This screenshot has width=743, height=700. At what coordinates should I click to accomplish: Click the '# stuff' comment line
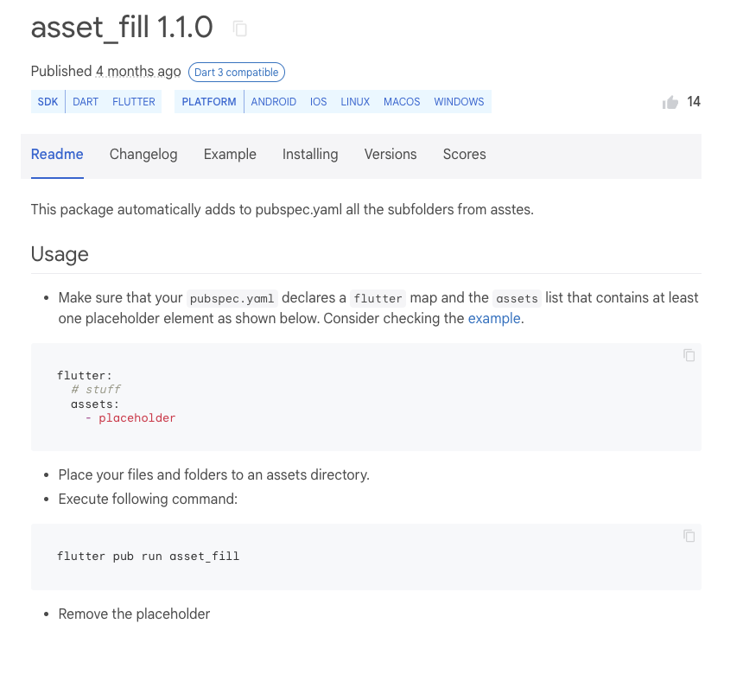pos(96,390)
